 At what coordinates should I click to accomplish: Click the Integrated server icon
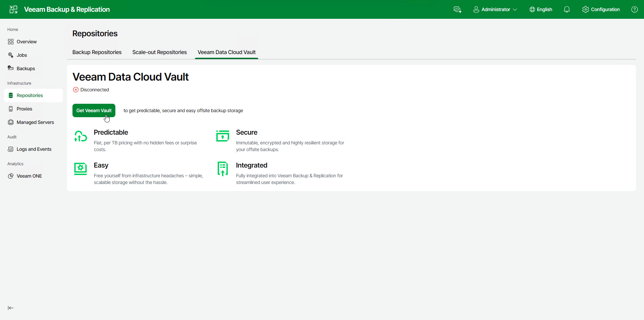pos(223,169)
